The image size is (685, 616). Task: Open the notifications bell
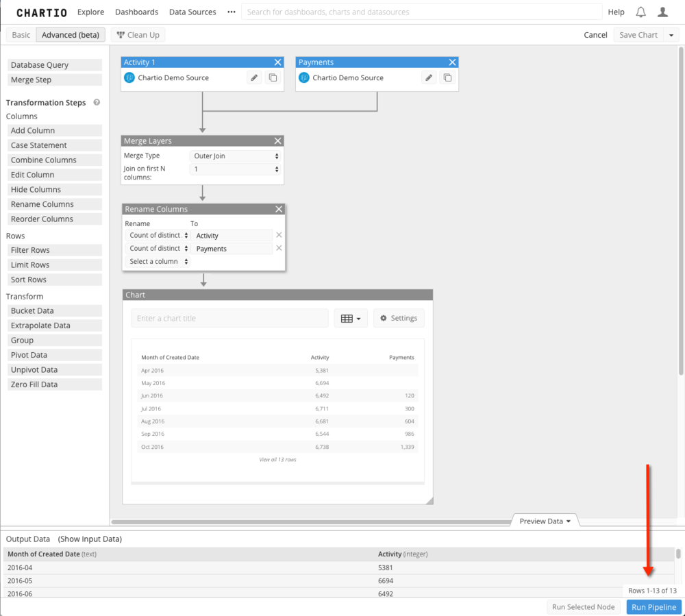pyautogui.click(x=640, y=12)
